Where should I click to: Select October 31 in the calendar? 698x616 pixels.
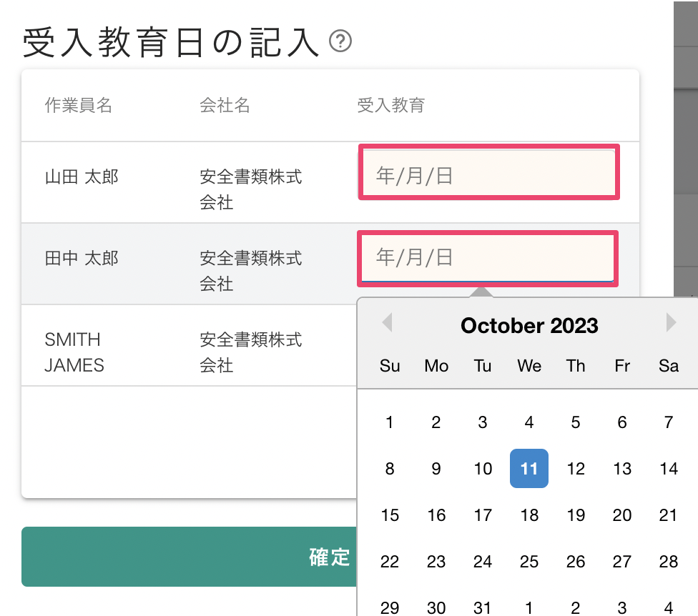click(x=483, y=607)
